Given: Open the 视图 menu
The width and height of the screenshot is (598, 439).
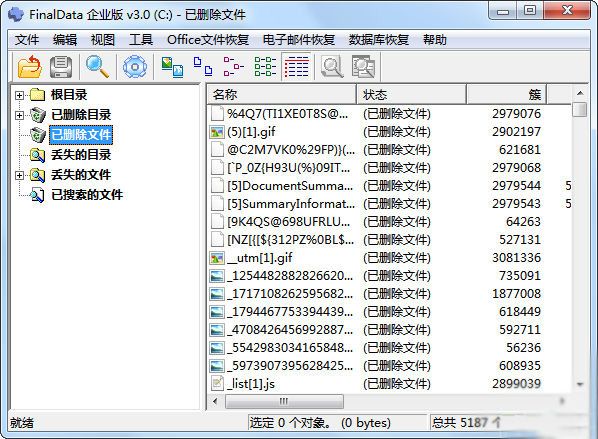Looking at the screenshot, I should coord(103,40).
